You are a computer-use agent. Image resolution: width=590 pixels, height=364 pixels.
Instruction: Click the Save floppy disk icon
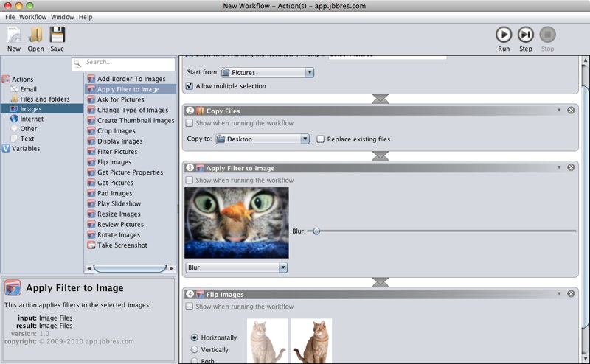pos(57,35)
